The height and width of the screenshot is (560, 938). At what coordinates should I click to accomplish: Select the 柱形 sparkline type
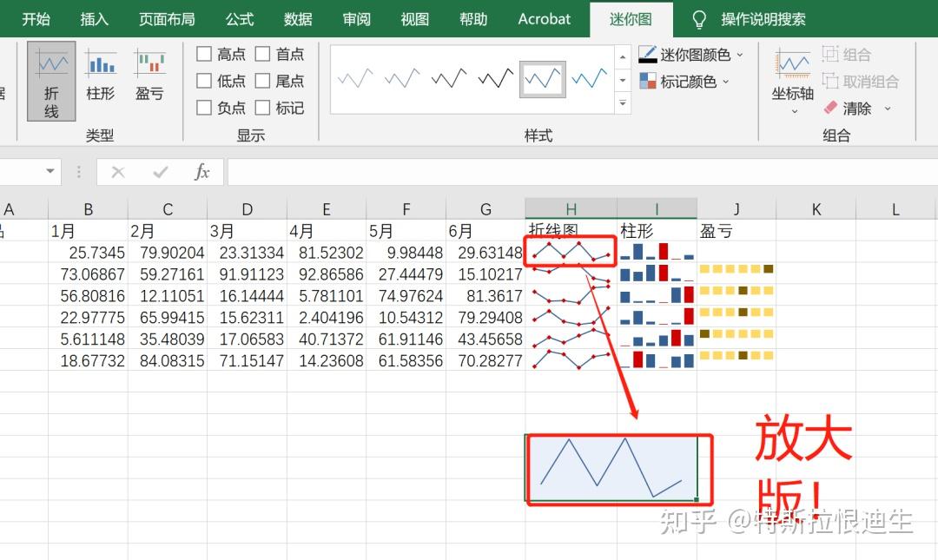[100, 76]
